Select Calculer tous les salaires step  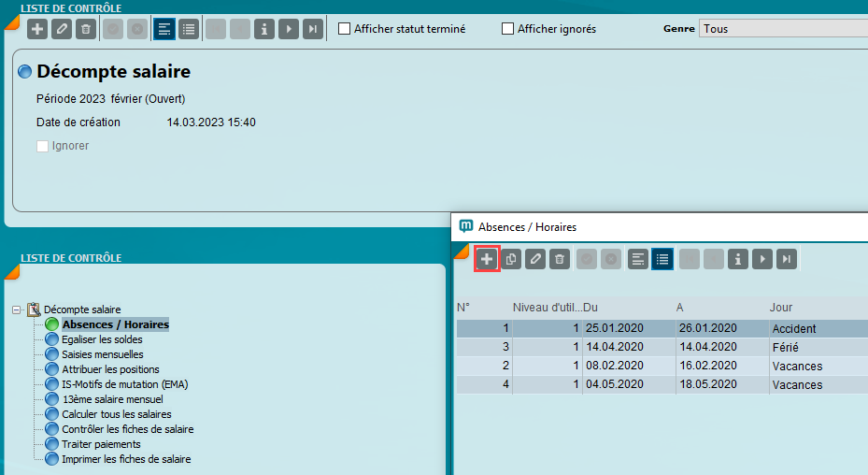click(x=116, y=414)
